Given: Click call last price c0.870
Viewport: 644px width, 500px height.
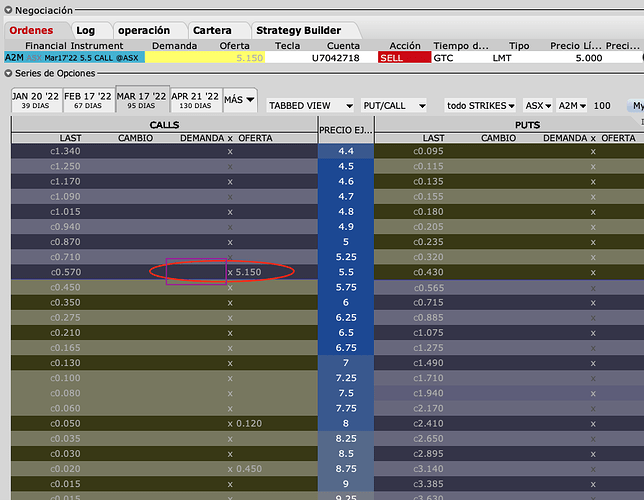Looking at the screenshot, I should click(65, 242).
